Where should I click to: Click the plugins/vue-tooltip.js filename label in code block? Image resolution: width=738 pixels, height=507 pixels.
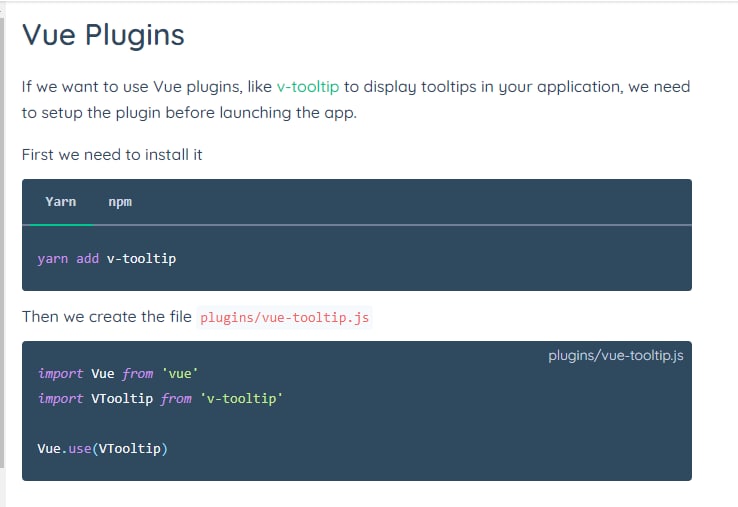coord(616,355)
